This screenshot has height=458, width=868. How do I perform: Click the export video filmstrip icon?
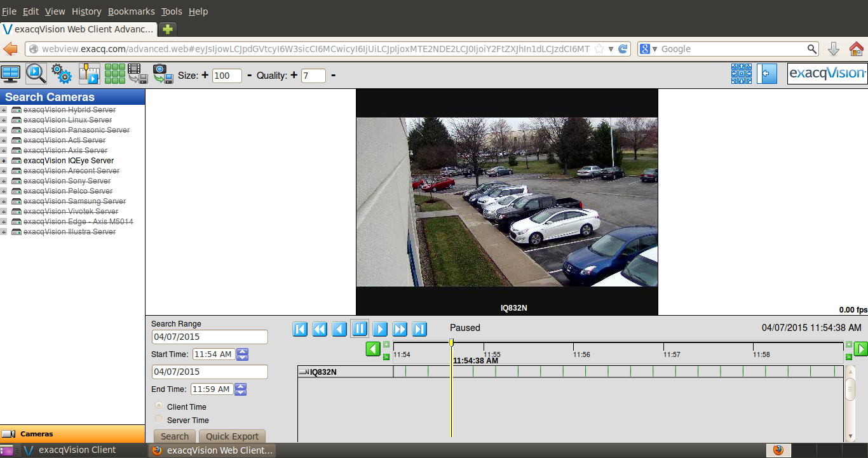point(138,74)
